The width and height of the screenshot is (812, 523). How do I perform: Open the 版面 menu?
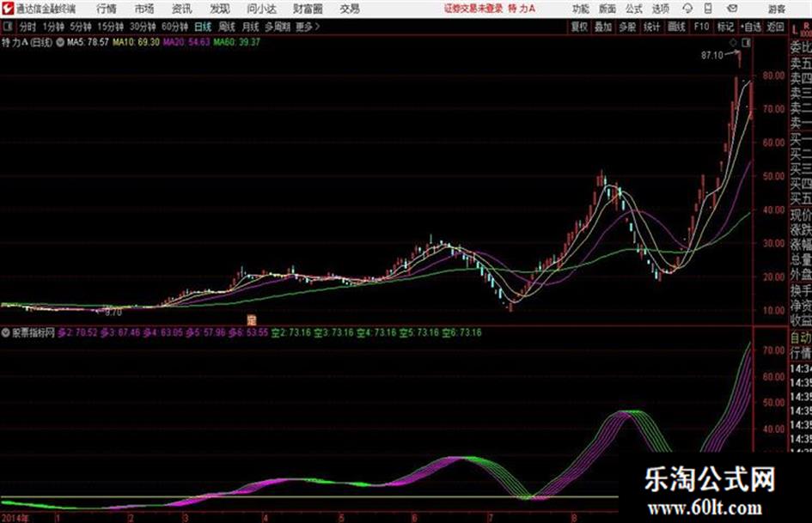point(607,9)
